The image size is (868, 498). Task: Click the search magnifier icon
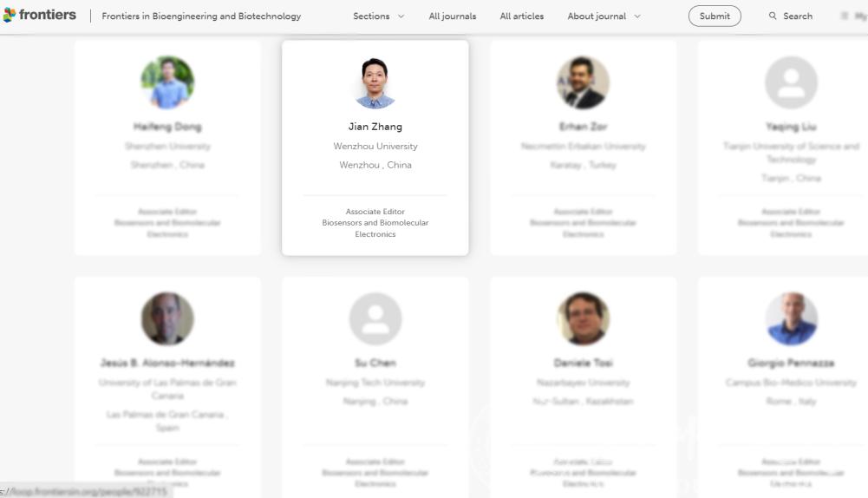click(x=773, y=16)
